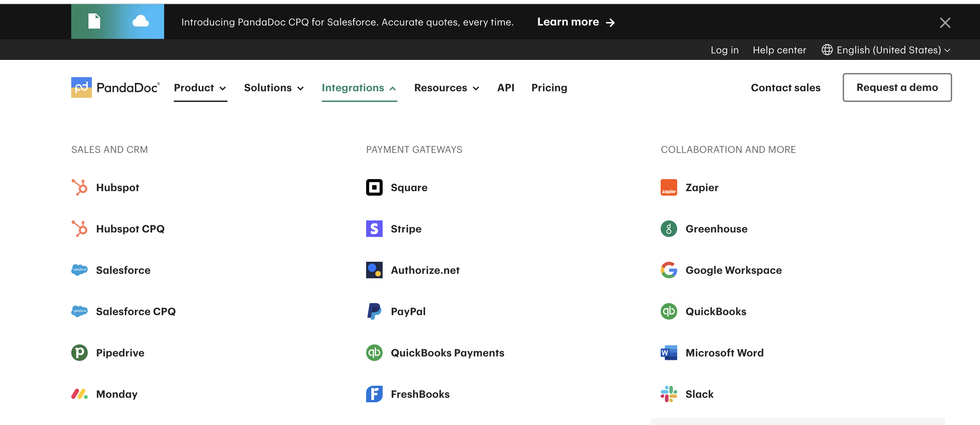This screenshot has width=980, height=425.
Task: Click the SALES AND CRM heading
Action: point(109,150)
